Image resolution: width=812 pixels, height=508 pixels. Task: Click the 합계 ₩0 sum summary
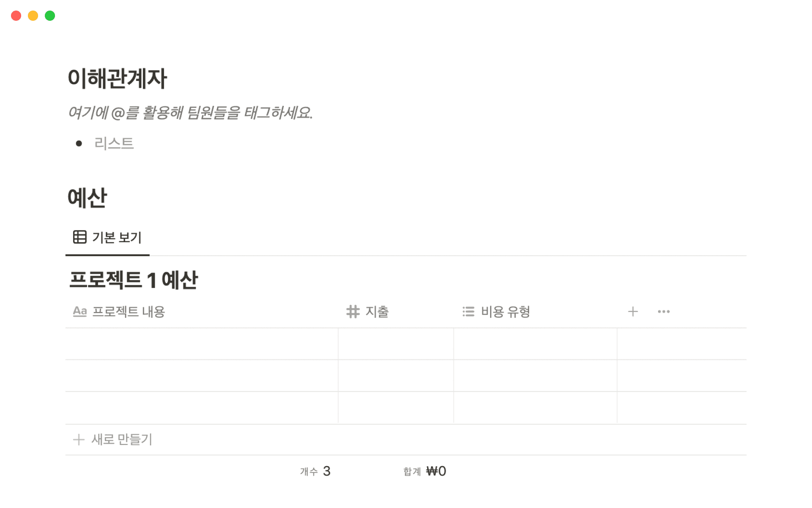coord(425,471)
